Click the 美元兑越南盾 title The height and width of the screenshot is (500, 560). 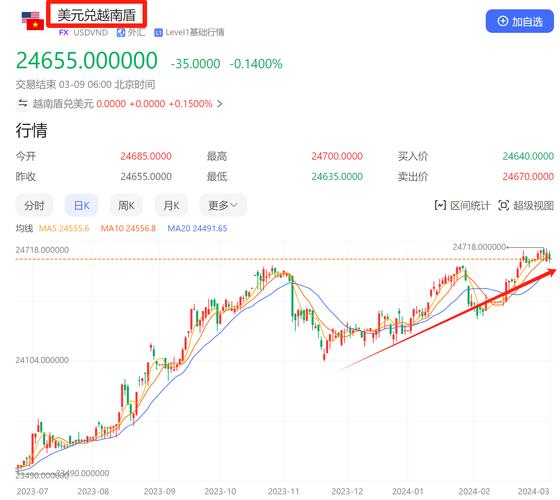point(96,15)
